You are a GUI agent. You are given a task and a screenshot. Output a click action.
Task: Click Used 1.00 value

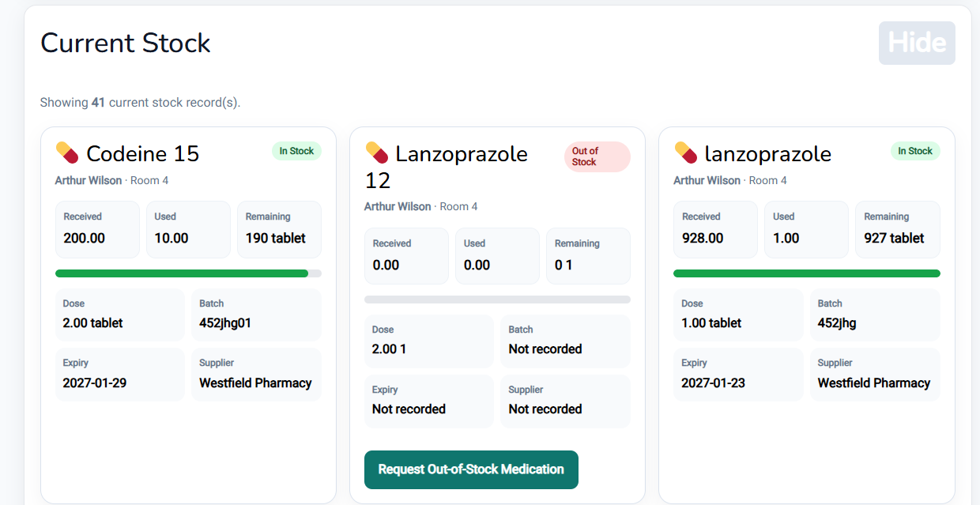click(786, 238)
